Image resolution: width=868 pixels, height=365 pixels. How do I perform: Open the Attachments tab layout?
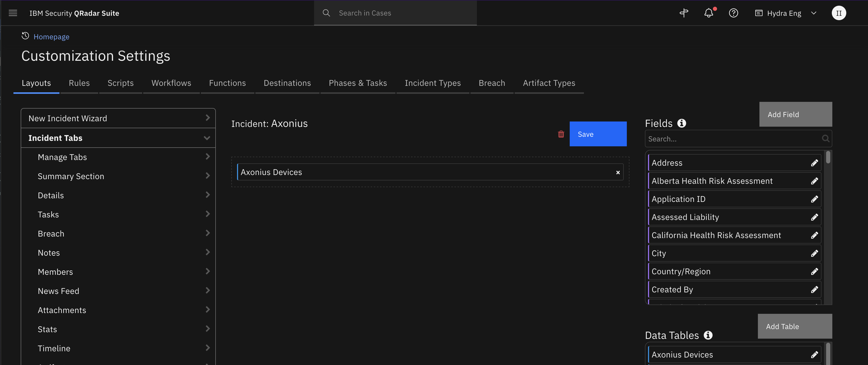(x=118, y=310)
